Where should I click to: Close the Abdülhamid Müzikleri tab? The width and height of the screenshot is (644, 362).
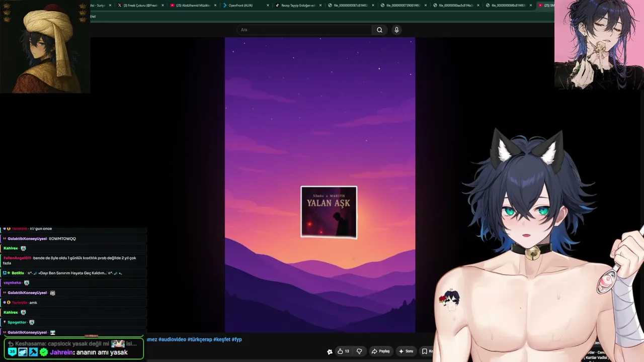(215, 6)
